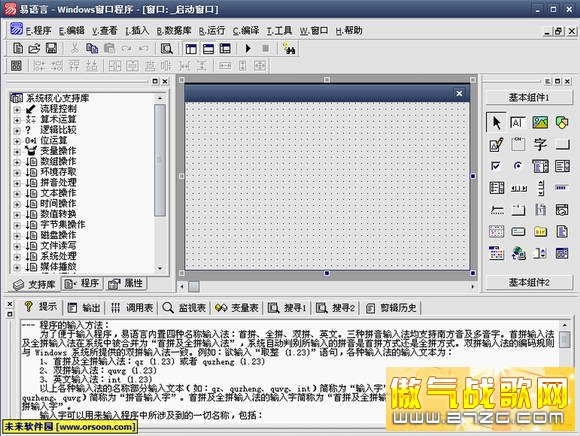Viewport: 580px width, 436px height.
Task: Click the Run (play) toolbar button
Action: point(248,48)
